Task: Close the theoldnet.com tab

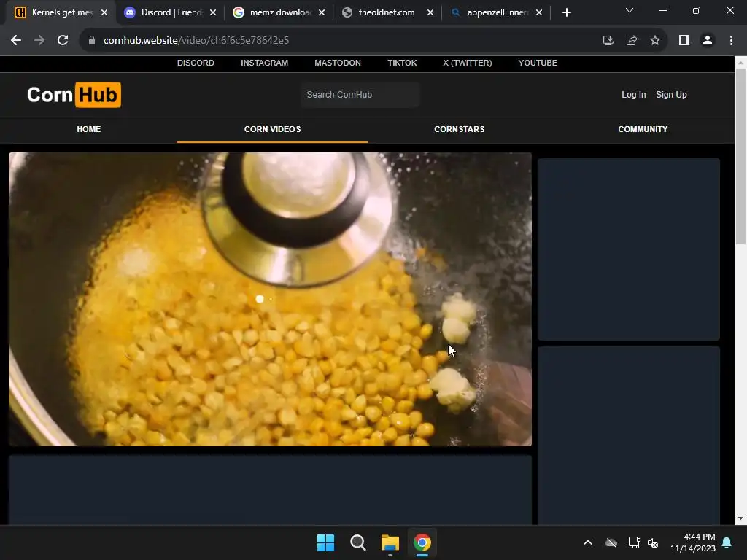Action: click(x=430, y=12)
